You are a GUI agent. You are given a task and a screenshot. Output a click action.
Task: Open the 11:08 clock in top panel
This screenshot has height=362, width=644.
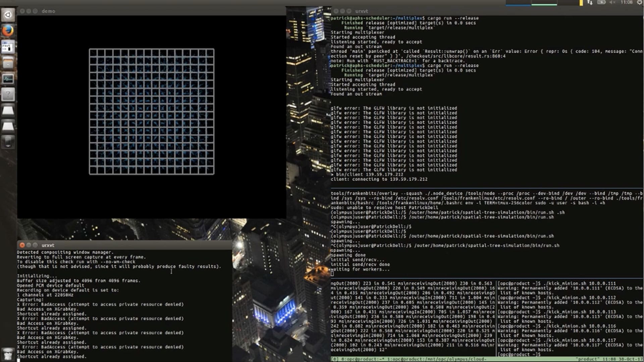click(x=626, y=2)
